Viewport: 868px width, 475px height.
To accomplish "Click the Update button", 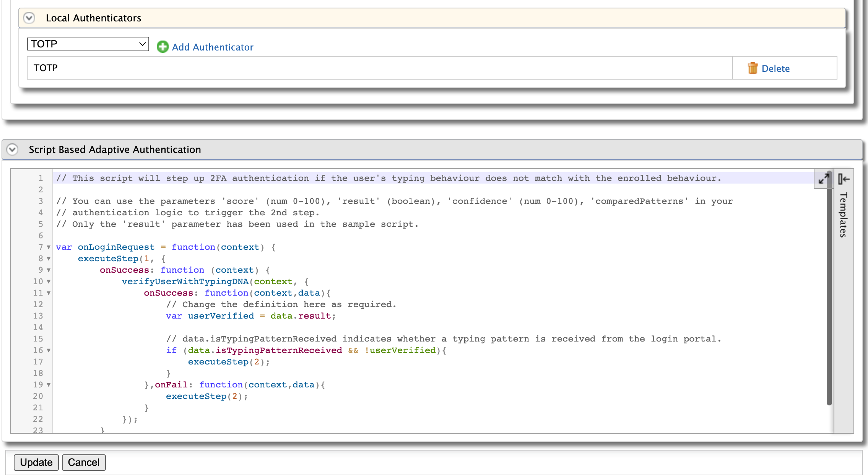I will click(x=36, y=462).
